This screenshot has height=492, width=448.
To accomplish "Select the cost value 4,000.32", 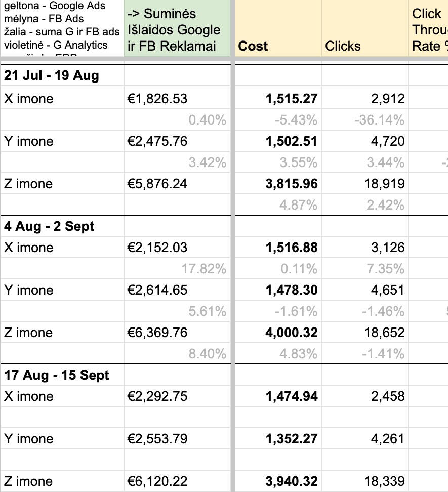I will 292,333.
